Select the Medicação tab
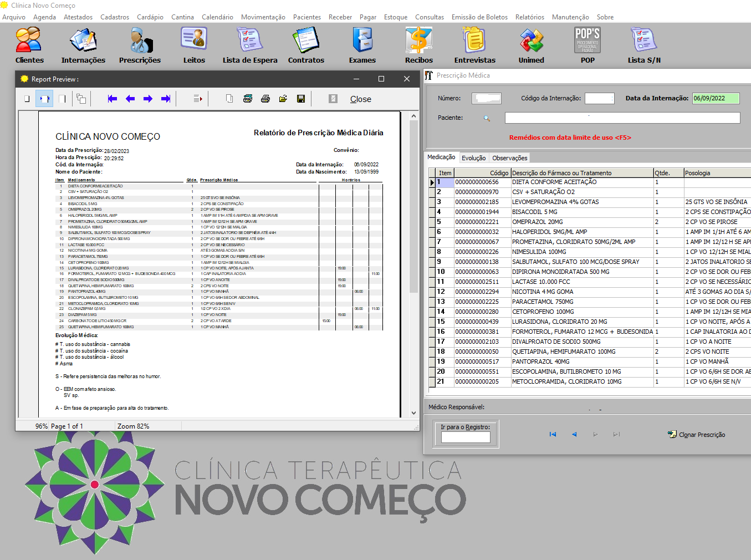 coord(441,157)
